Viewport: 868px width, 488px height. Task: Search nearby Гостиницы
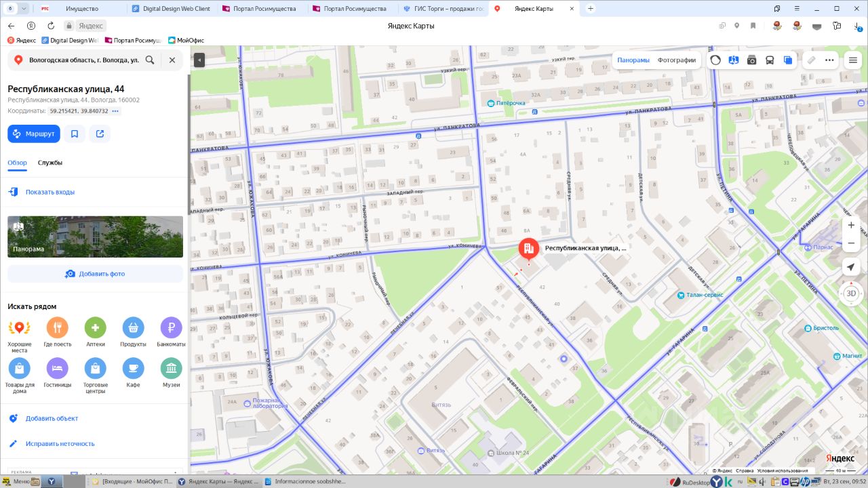click(x=58, y=373)
